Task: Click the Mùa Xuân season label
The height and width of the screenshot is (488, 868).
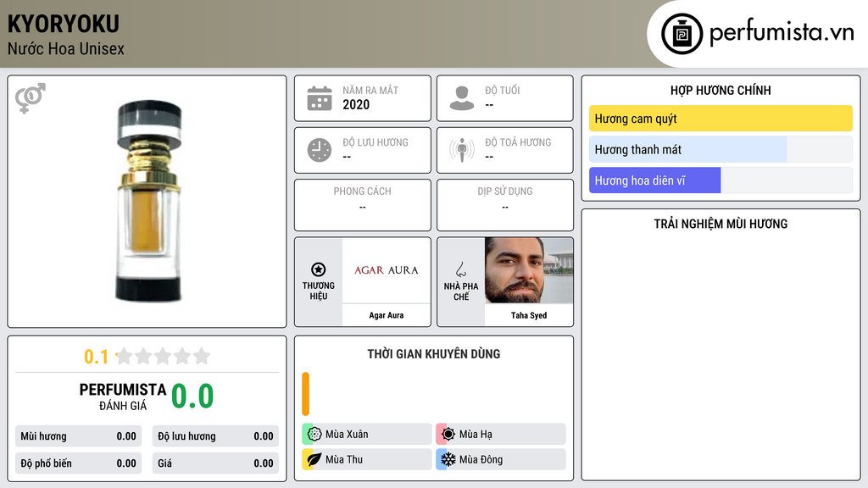Action: [x=347, y=435]
